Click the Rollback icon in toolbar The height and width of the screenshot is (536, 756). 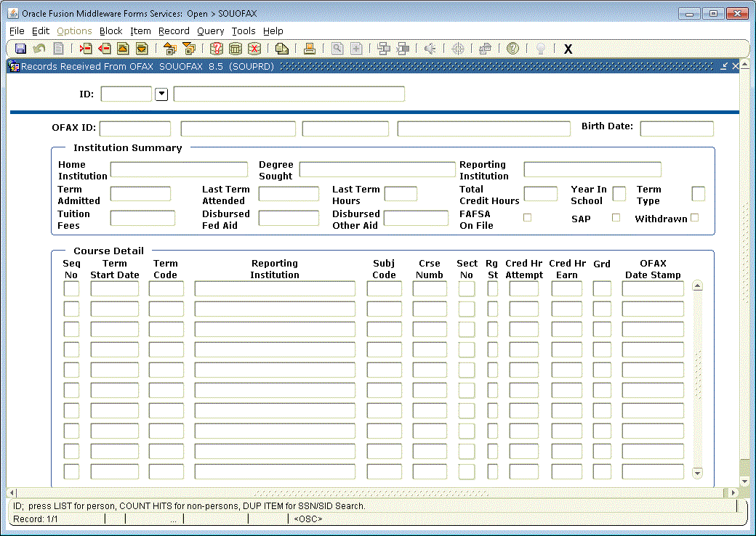39,49
